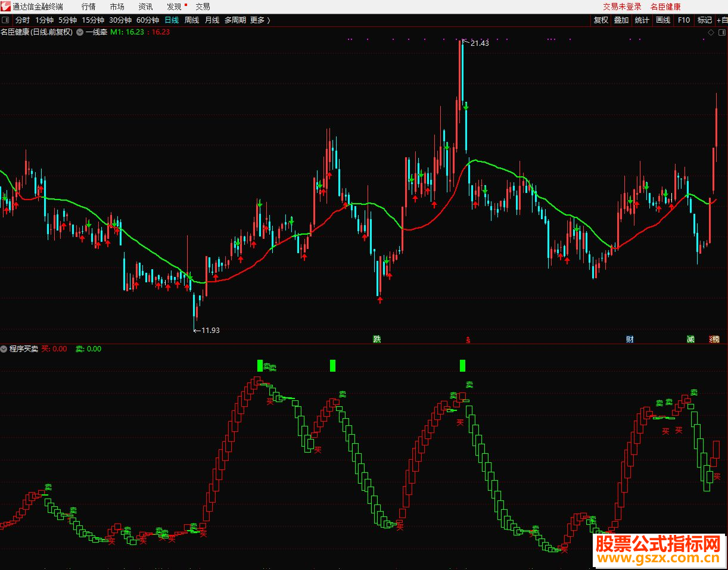Click the first green signal bar in indicator
The image size is (728, 570).
[x=260, y=366]
